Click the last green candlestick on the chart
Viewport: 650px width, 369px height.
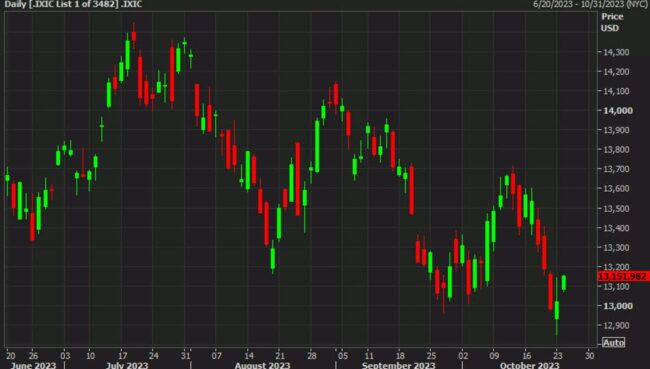pyautogui.click(x=564, y=283)
